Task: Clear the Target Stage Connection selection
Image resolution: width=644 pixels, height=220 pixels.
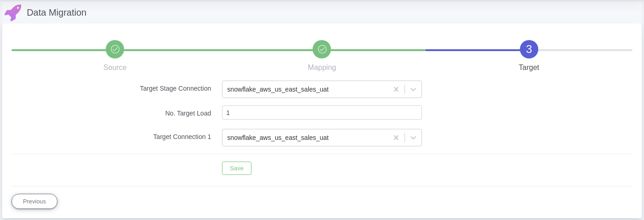Action: point(396,89)
